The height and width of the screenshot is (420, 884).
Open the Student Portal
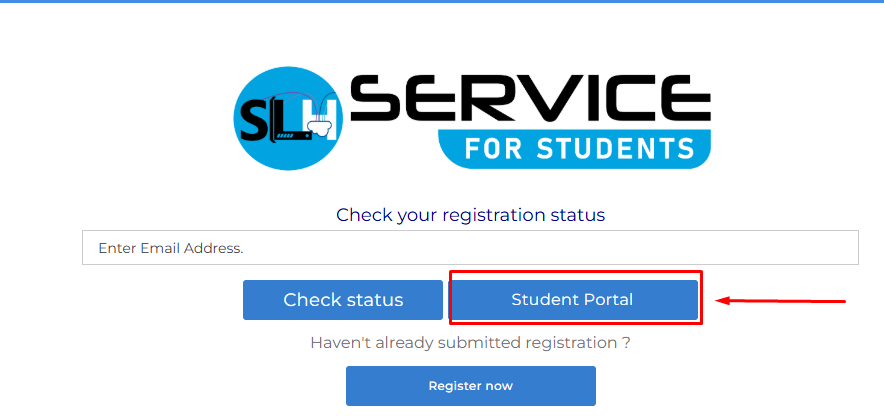pos(573,300)
